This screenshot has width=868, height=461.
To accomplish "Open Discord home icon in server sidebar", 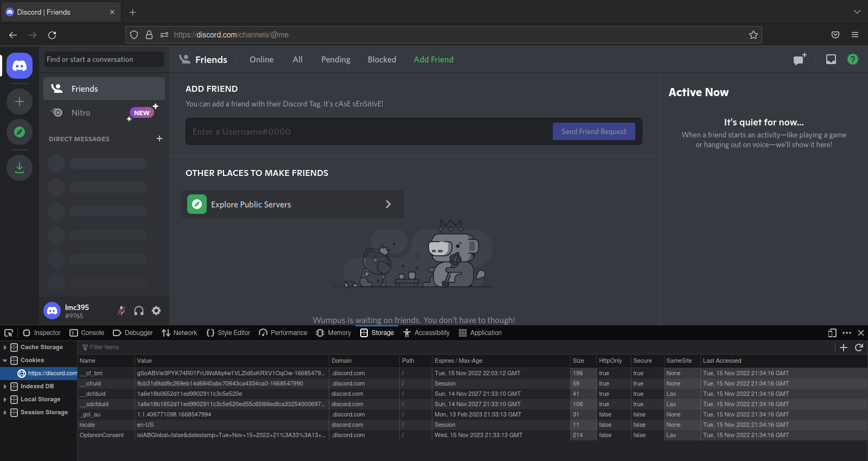I will (x=20, y=66).
